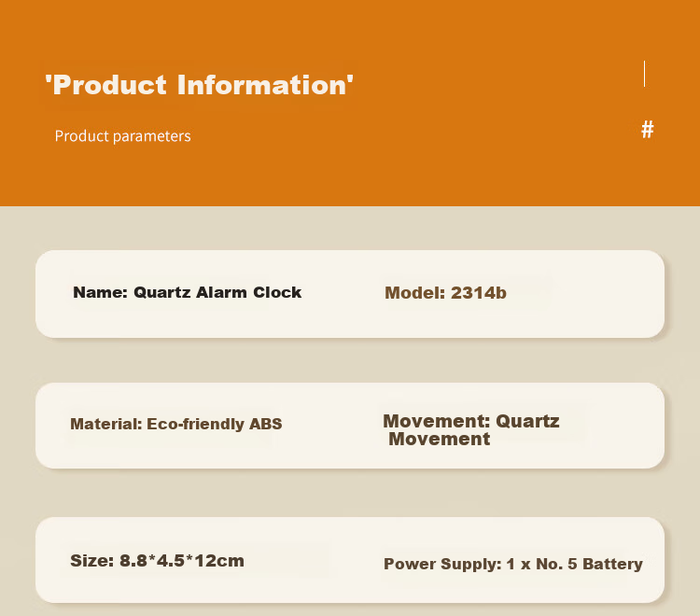This screenshot has width=700, height=616.
Task: Click the 'Movement: Quartz' first line
Action: click(x=471, y=421)
